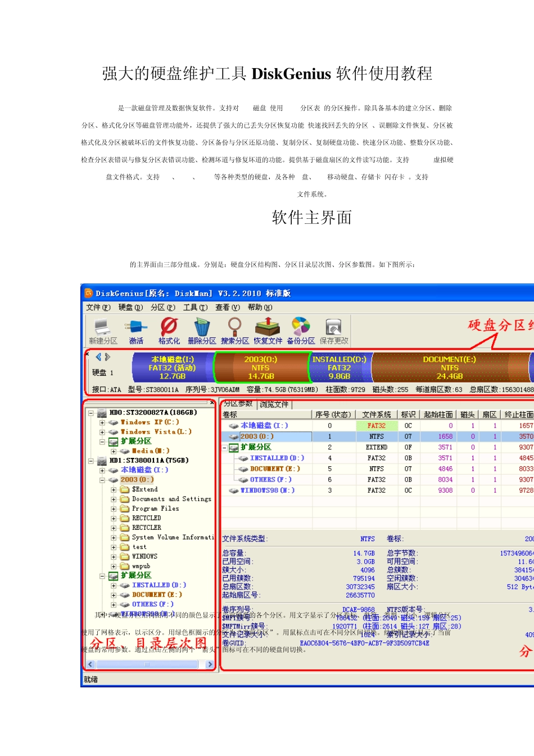Click the 标识 column header
534x756 pixels.
(x=409, y=415)
